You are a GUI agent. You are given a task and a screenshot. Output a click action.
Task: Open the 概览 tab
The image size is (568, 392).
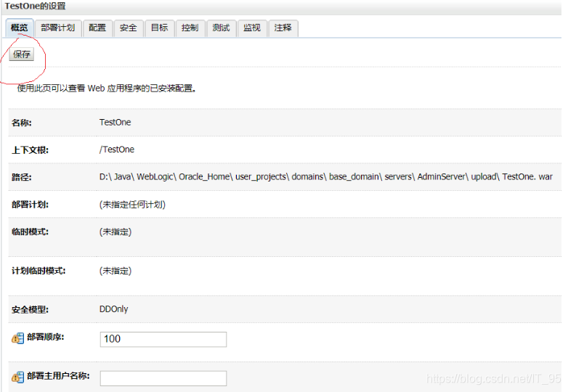(x=20, y=28)
